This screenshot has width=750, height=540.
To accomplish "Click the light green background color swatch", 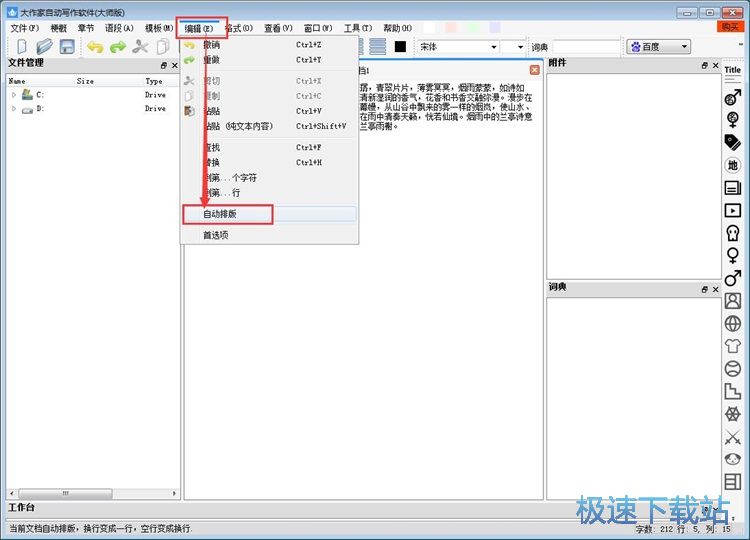I will tap(473, 28).
